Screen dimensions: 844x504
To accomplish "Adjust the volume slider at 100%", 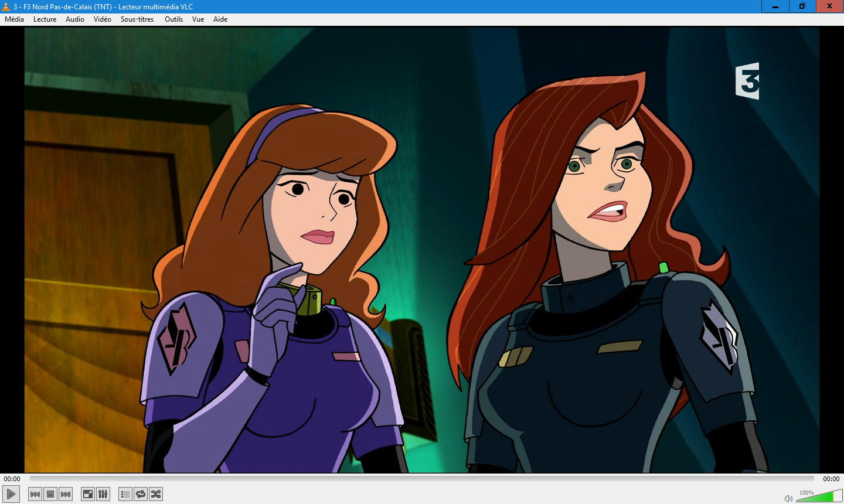I will (x=819, y=496).
